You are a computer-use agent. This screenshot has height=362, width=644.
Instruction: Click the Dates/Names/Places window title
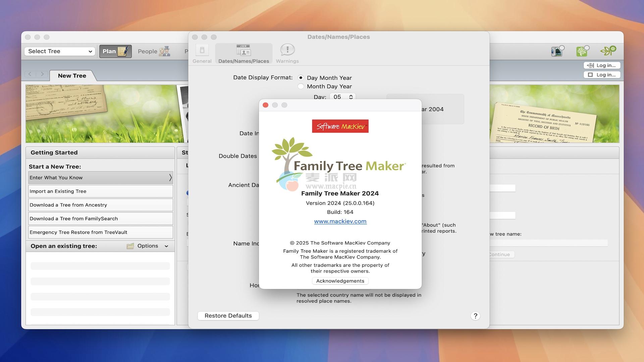click(338, 37)
